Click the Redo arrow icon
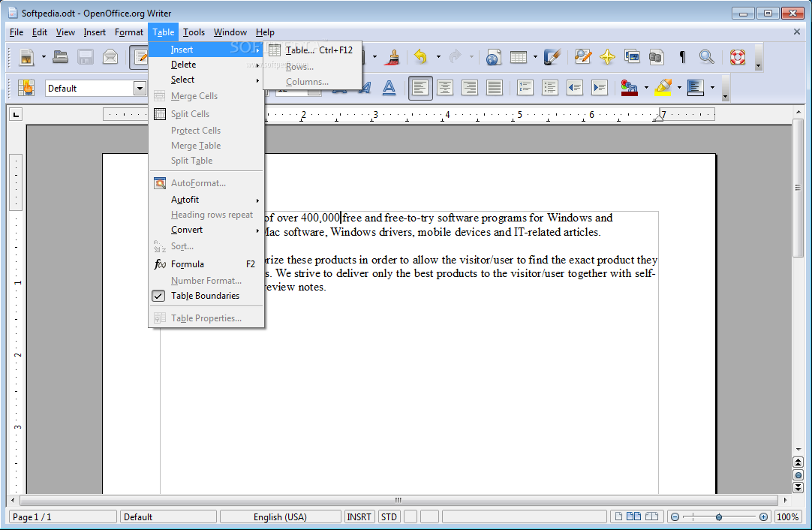This screenshot has width=812, height=530. 455,57
